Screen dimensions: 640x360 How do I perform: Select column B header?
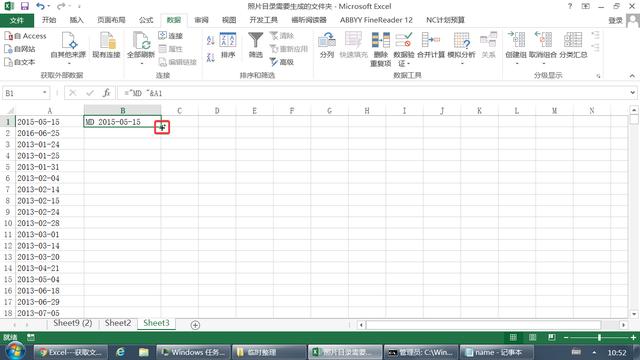tap(122, 110)
